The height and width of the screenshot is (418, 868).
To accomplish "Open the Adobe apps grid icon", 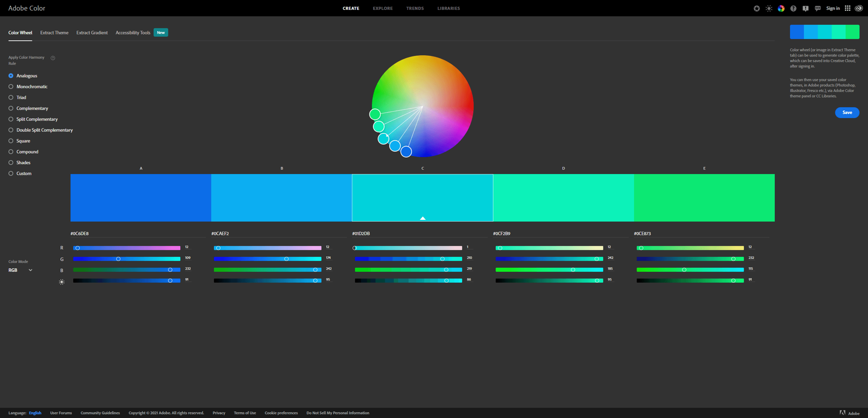I will click(x=847, y=8).
